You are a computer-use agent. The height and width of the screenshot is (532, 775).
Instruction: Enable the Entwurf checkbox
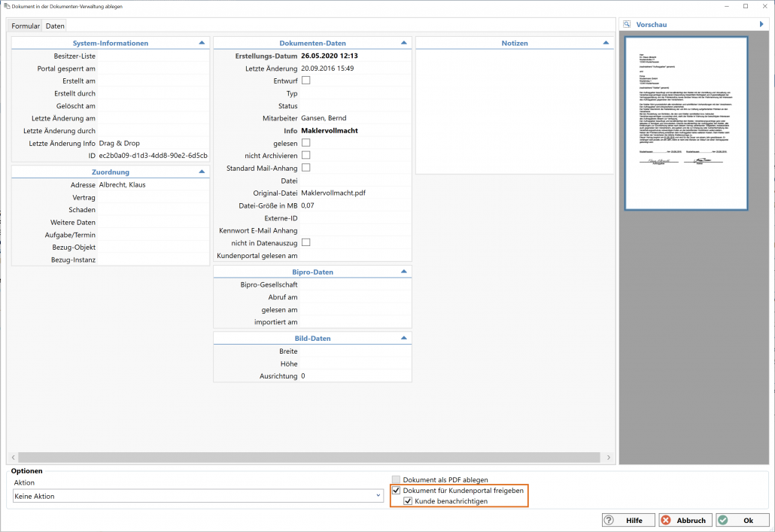[x=305, y=81]
